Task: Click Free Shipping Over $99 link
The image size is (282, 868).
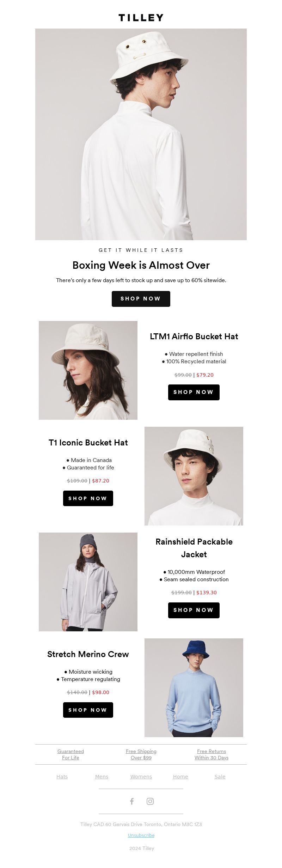Action: (141, 754)
